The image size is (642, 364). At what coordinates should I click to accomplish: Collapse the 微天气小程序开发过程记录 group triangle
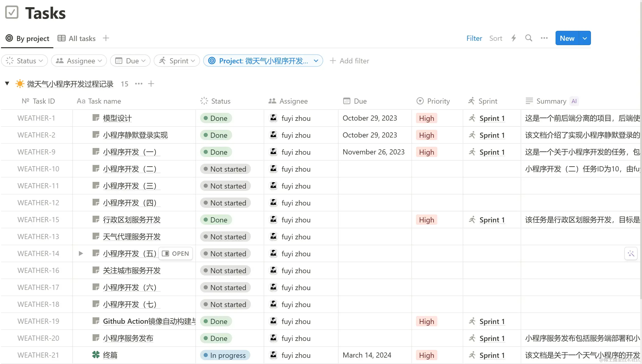click(7, 83)
